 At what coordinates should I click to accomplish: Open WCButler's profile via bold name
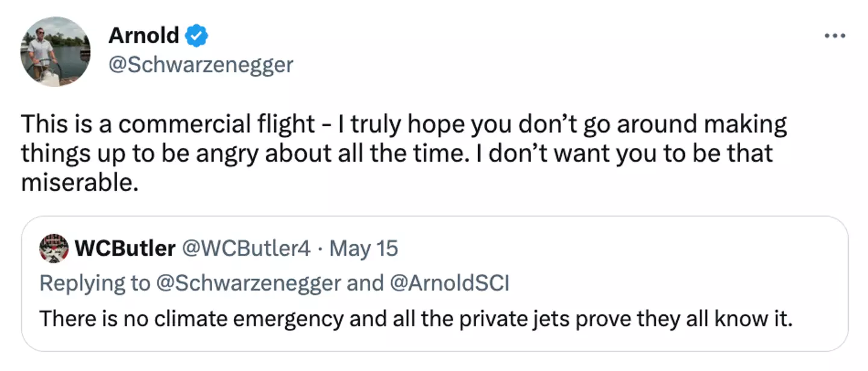coord(125,248)
